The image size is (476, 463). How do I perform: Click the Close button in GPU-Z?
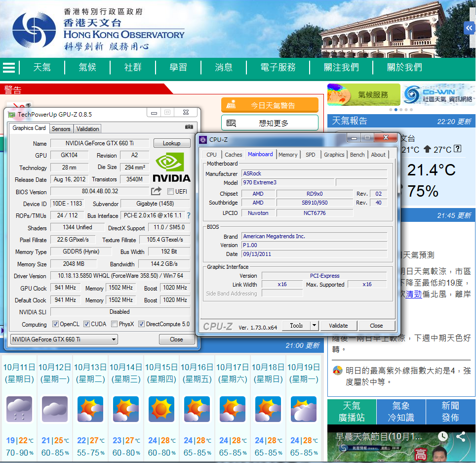coord(176,339)
